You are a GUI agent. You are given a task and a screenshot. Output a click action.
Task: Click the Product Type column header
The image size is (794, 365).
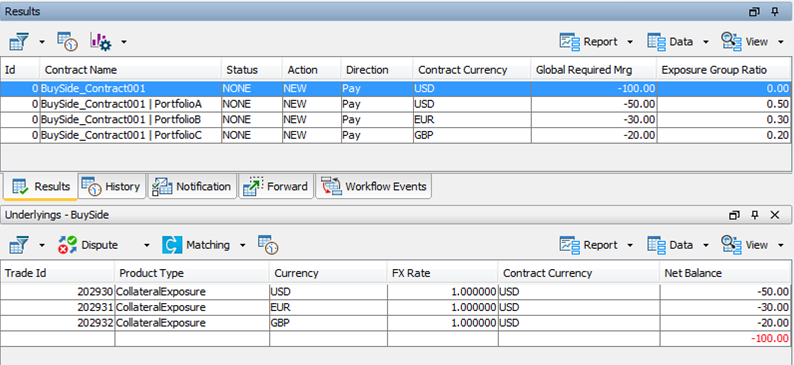192,273
